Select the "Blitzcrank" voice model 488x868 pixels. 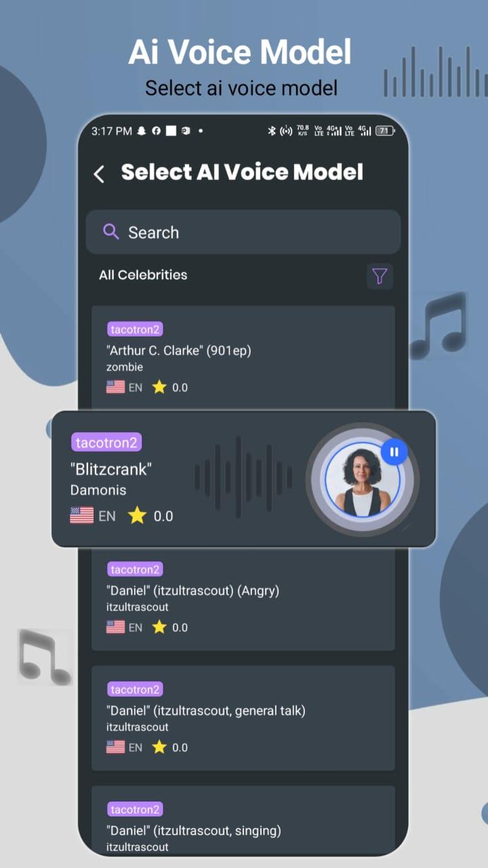point(243,479)
